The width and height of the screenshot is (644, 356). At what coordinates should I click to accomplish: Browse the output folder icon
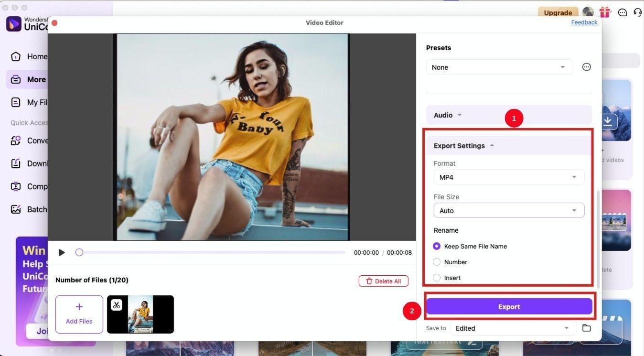coord(587,328)
